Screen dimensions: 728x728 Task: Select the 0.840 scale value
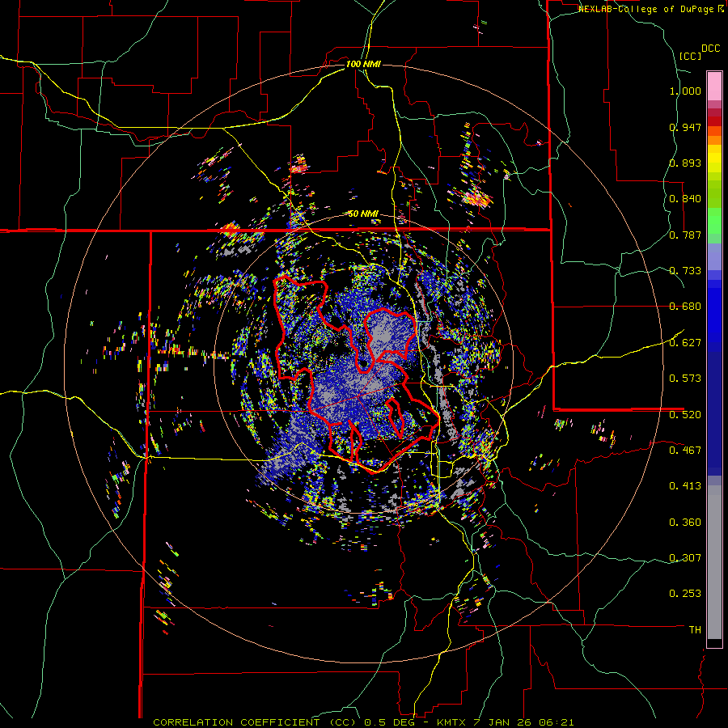point(685,199)
